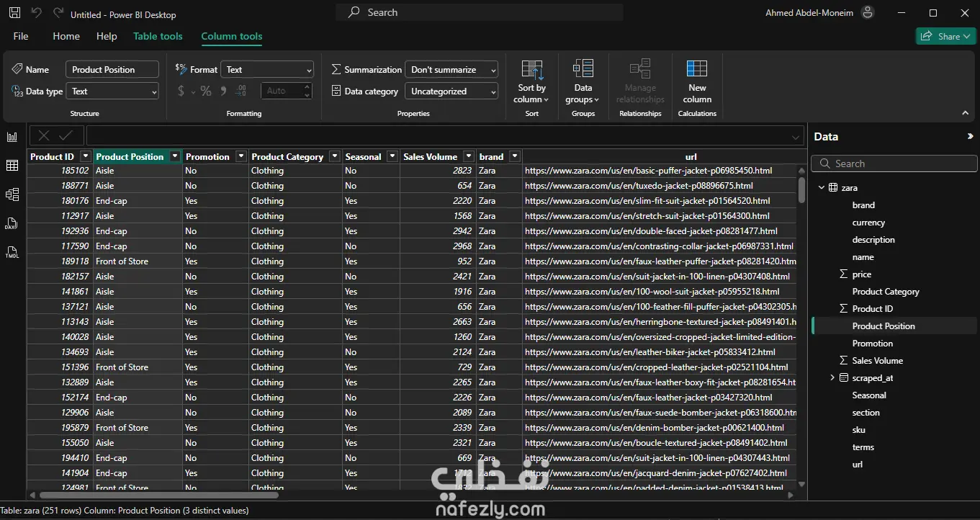980x520 pixels.
Task: Open the Promotion column filter arrow
Action: click(240, 156)
